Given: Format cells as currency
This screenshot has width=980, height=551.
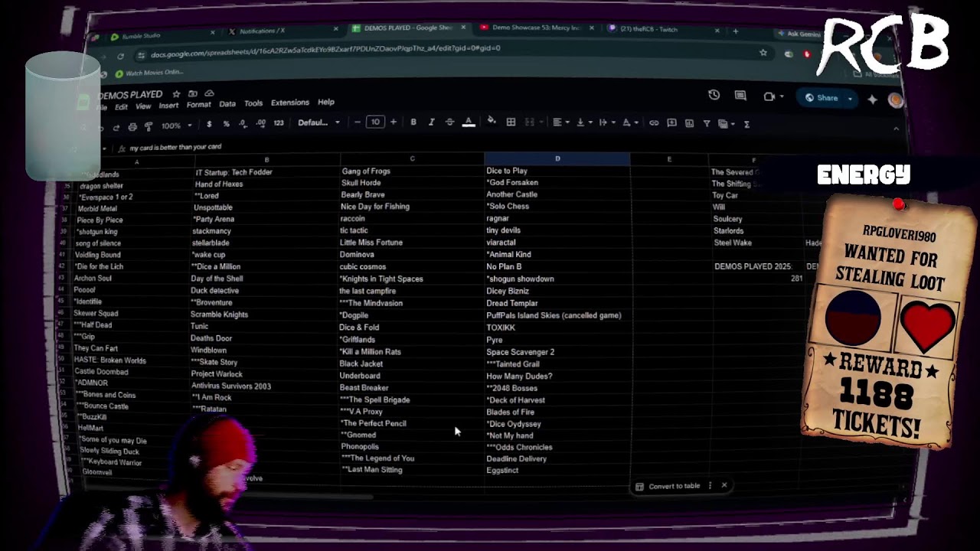Looking at the screenshot, I should pyautogui.click(x=209, y=124).
